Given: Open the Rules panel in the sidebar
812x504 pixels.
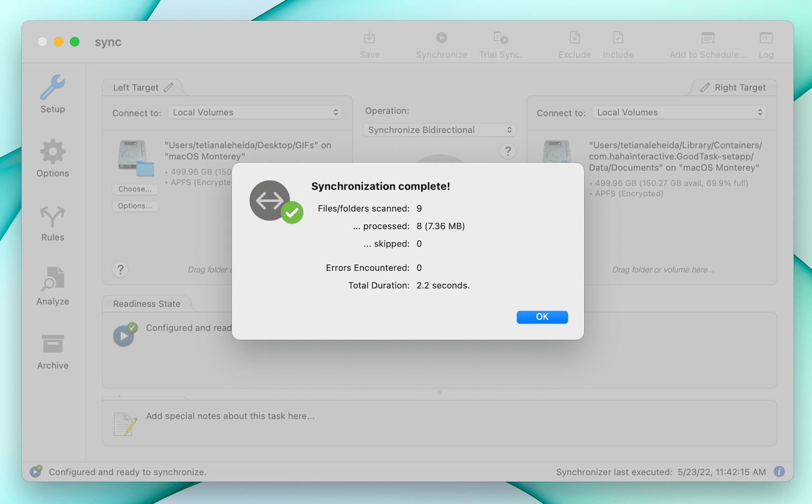Looking at the screenshot, I should 52,222.
